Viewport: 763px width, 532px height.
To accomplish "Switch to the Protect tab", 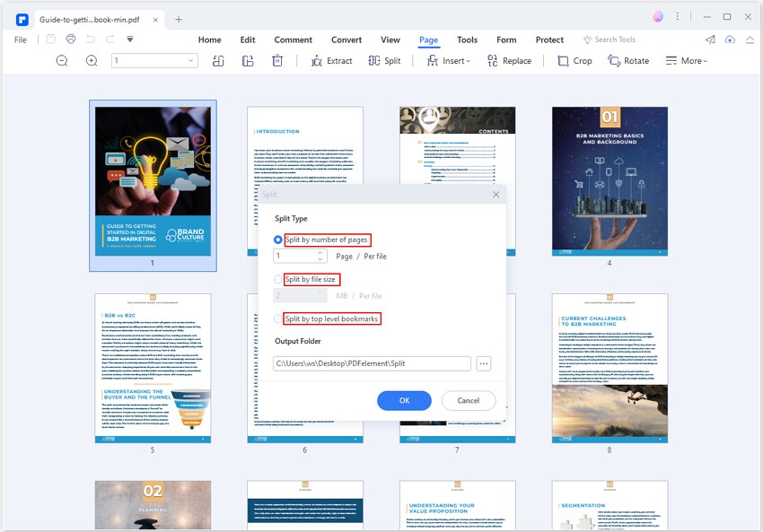I will click(549, 39).
